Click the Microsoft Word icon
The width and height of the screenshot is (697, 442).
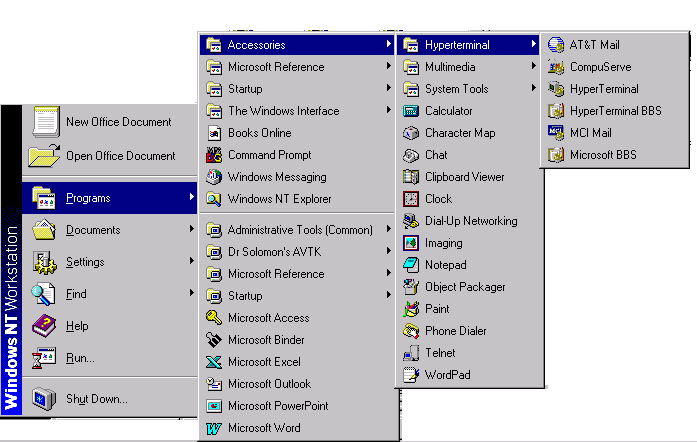pos(214,428)
